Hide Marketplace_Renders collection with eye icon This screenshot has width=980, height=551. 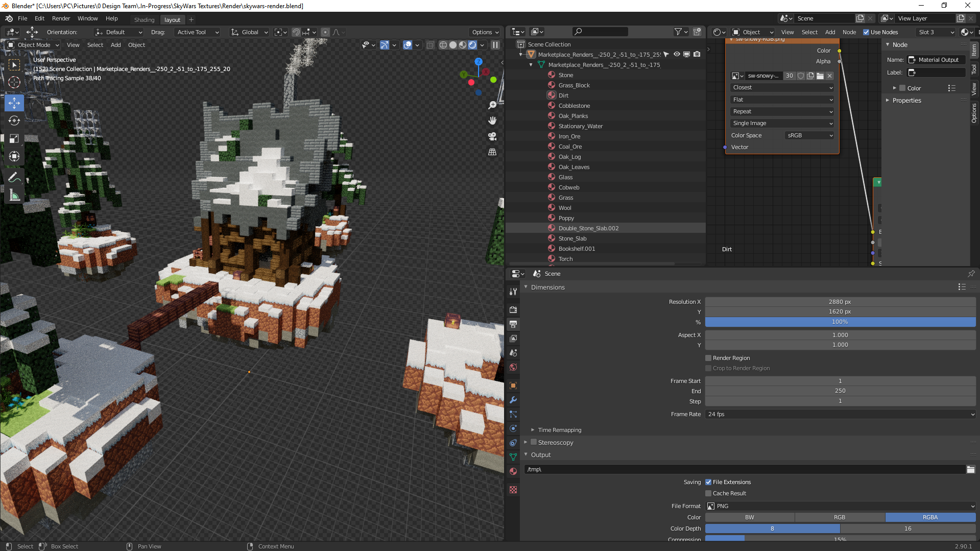coord(677,54)
